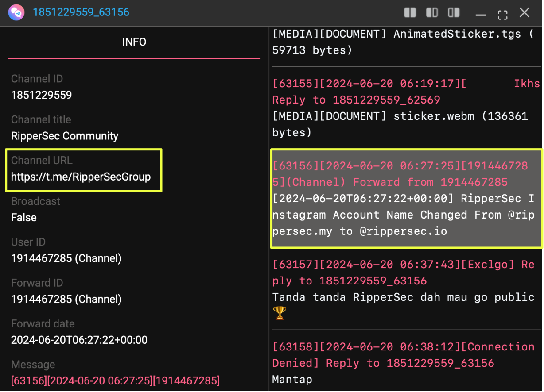Click the window title 1851229559_63156
Viewport: 544px width, 392px height.
[x=81, y=12]
